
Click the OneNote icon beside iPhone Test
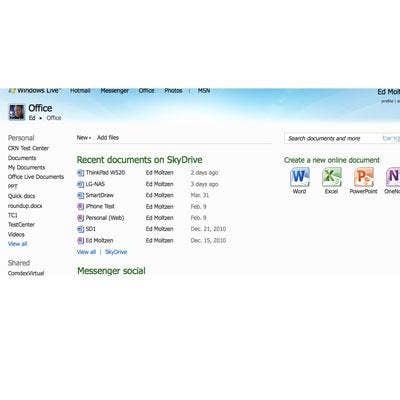(80, 207)
